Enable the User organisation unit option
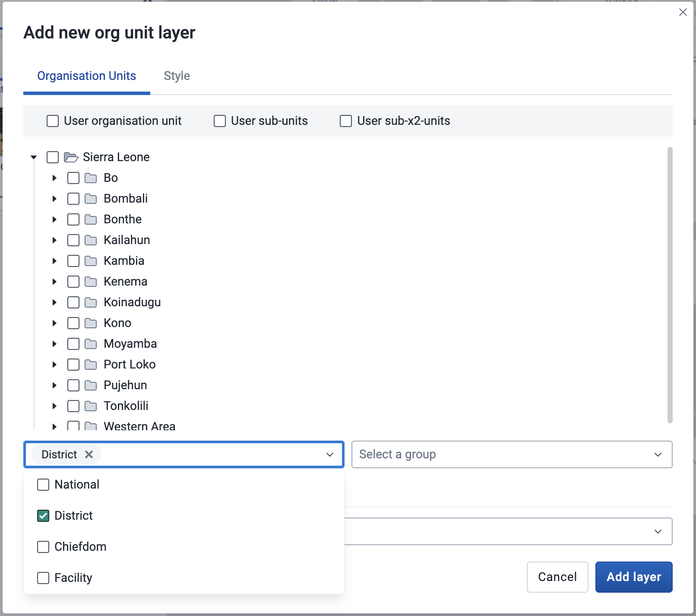The image size is (696, 616). (52, 121)
